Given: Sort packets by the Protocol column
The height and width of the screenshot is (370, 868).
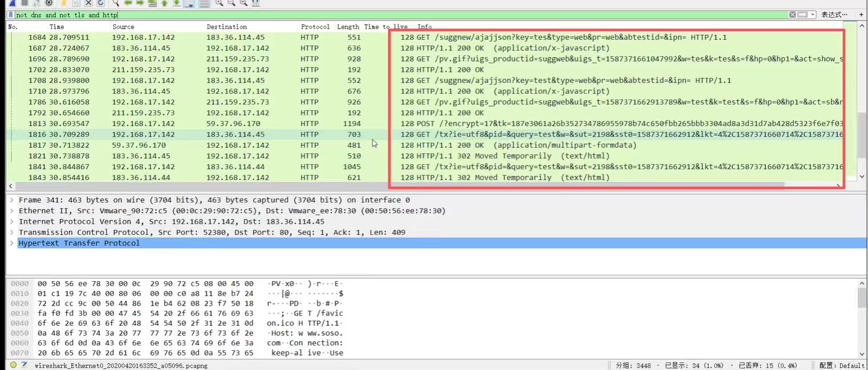Looking at the screenshot, I should (315, 27).
